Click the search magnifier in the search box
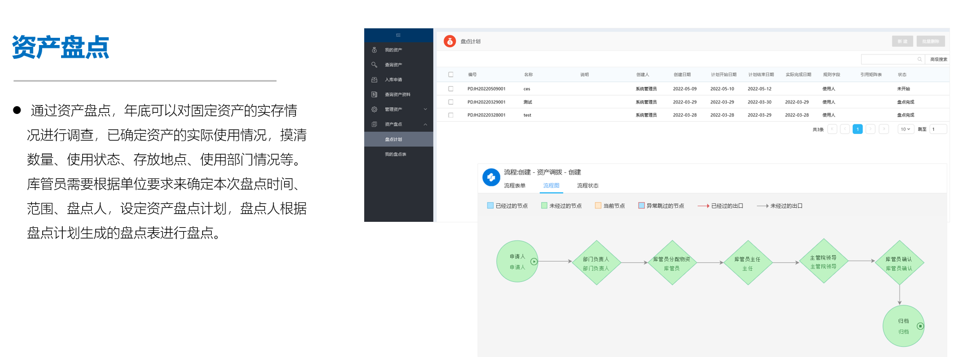 coord(919,59)
